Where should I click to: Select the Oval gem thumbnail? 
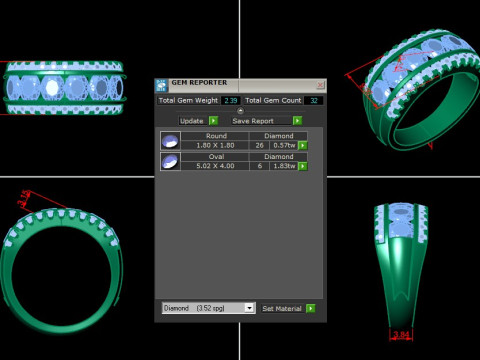(x=170, y=162)
